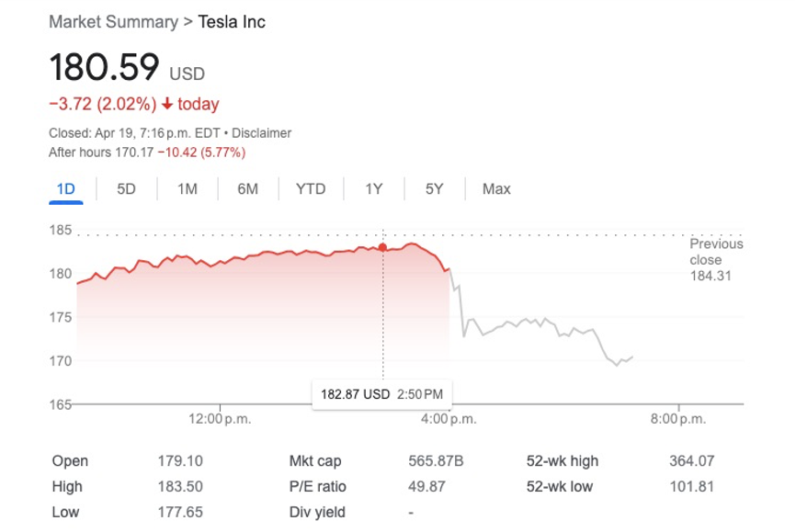Click the 52-wk high value 364.07

click(x=692, y=461)
